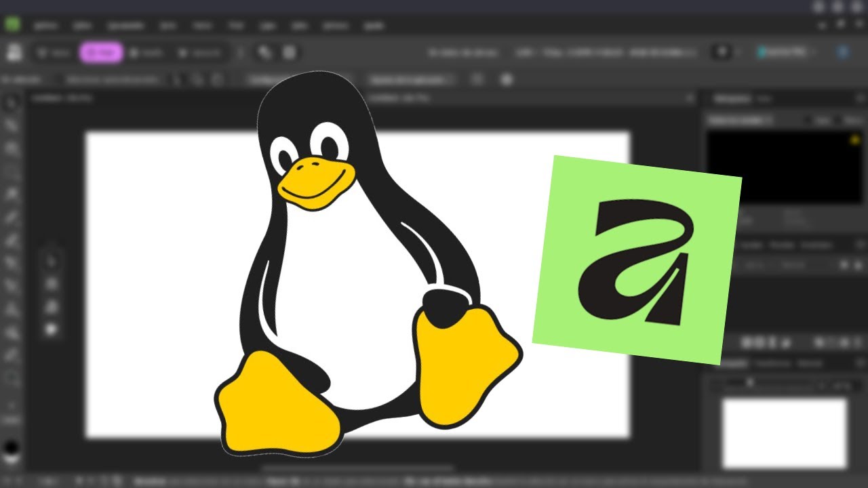Open the black color swatch in tools panel
Screen dimensions: 868x488
click(12, 448)
